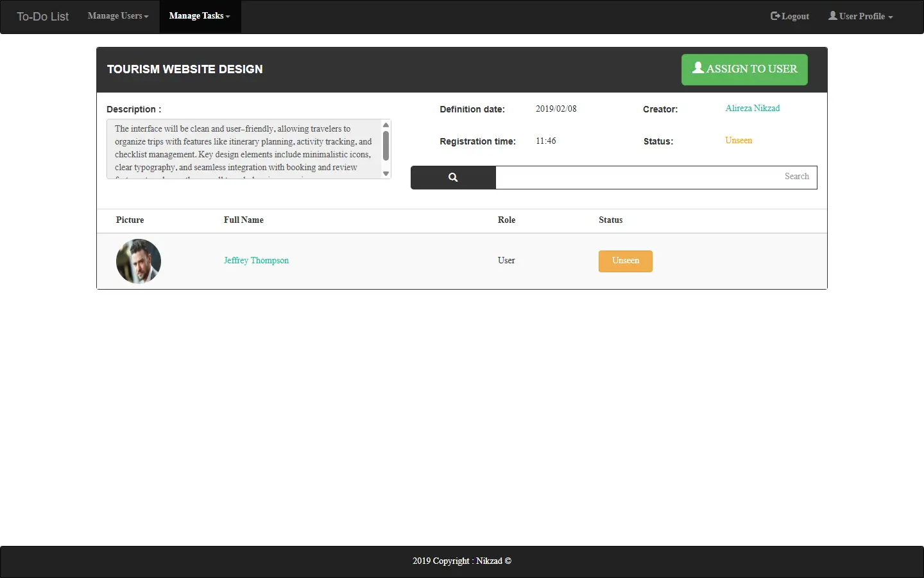This screenshot has height=578, width=924.
Task: Expand the Manage Users dropdown
Action: click(x=118, y=16)
